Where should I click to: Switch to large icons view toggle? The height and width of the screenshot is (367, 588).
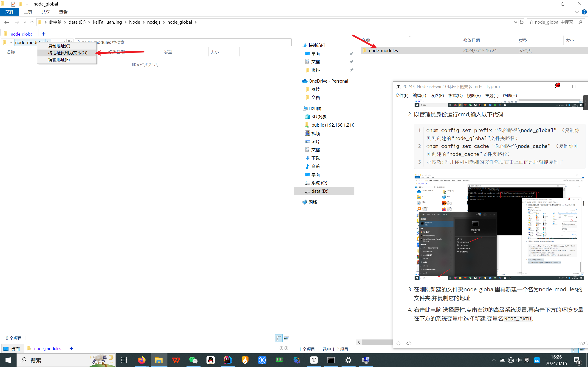tap(286, 338)
